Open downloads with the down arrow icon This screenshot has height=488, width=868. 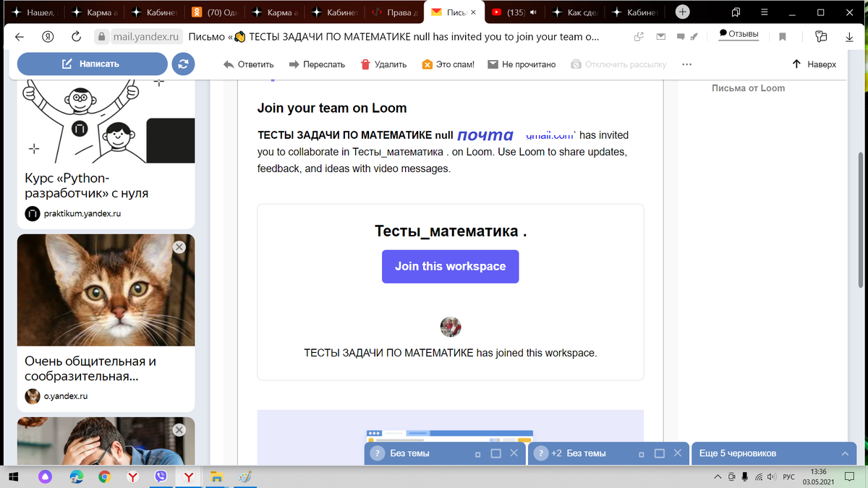(x=848, y=37)
